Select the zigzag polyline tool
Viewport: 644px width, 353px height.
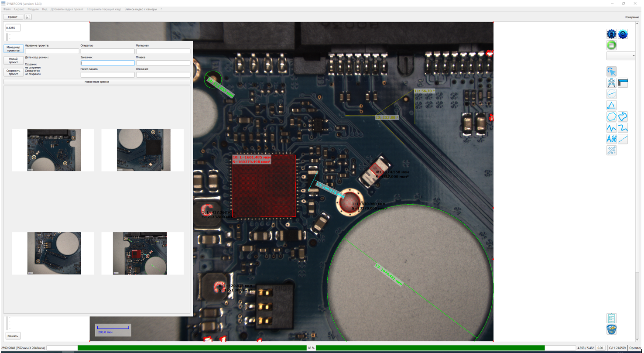pos(611,128)
